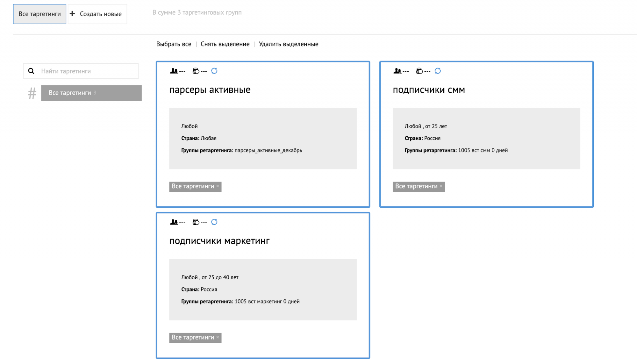Remove Все таргетинги tag from подписчики смм

point(441,187)
